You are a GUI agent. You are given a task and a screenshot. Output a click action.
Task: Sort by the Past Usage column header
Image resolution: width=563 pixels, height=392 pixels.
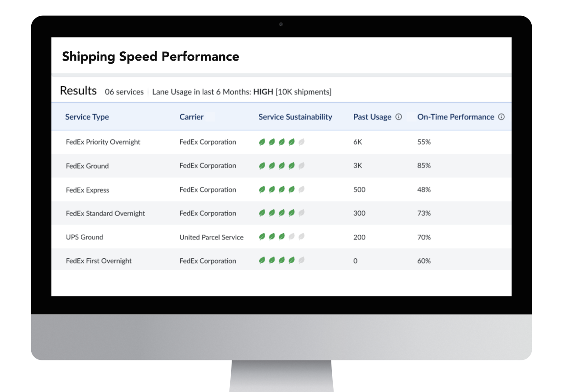coord(372,117)
